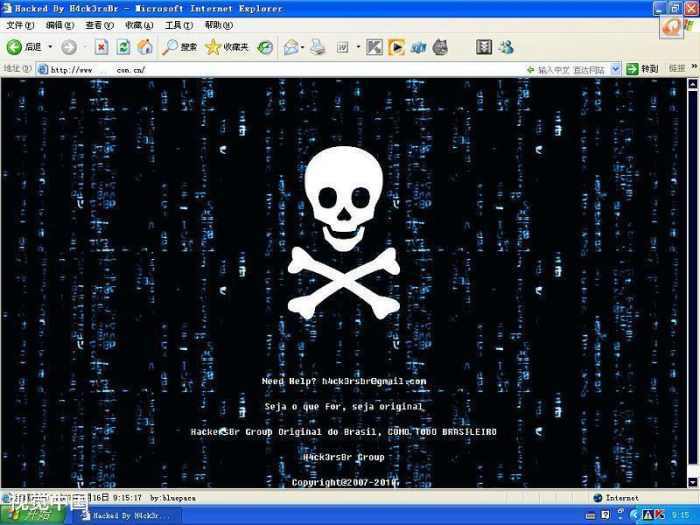Click the scrollbar down arrow
Viewport: 700px width, 525px height.
(x=693, y=483)
